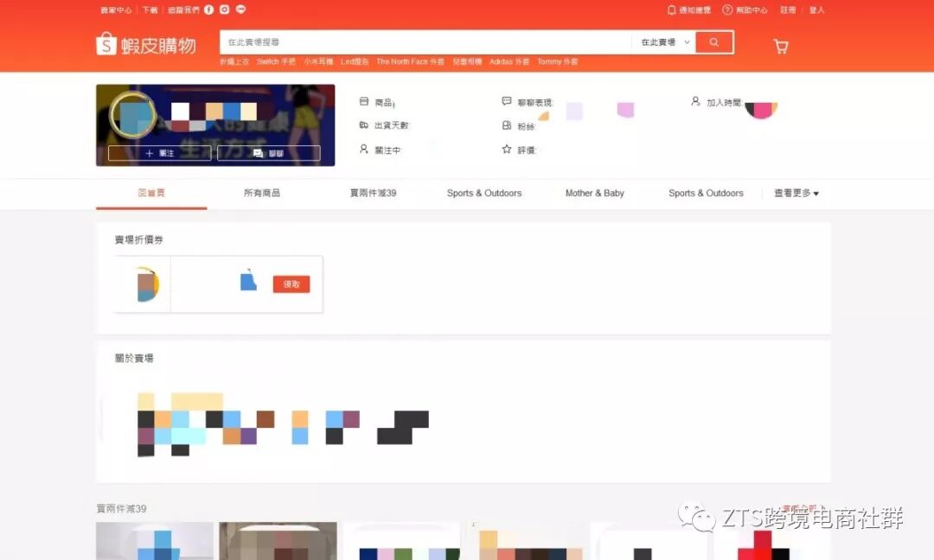934x560 pixels.
Task: Click the 關注中 person icon
Action: (x=364, y=149)
